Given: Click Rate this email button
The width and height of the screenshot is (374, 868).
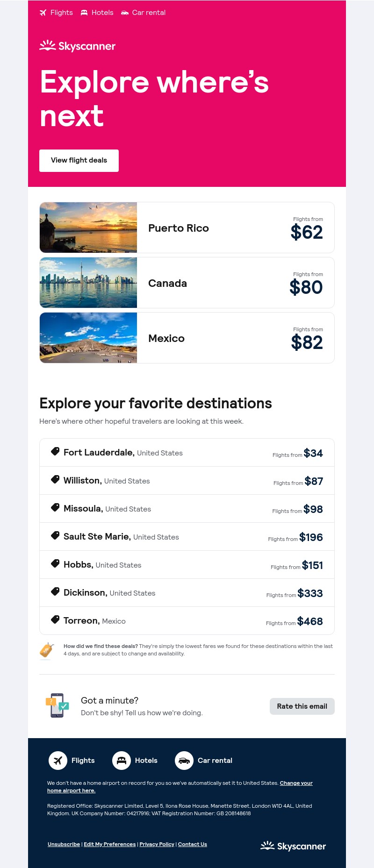Looking at the screenshot, I should coord(302,706).
